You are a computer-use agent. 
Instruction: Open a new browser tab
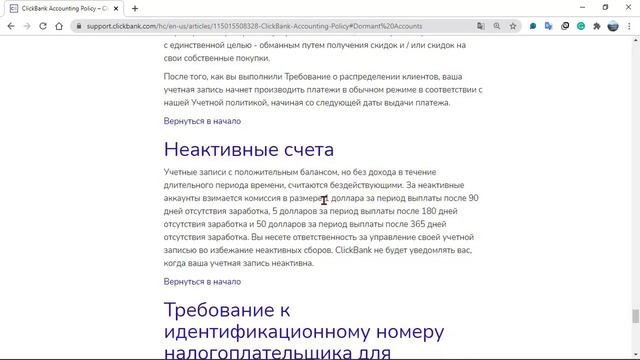pyautogui.click(x=135, y=9)
